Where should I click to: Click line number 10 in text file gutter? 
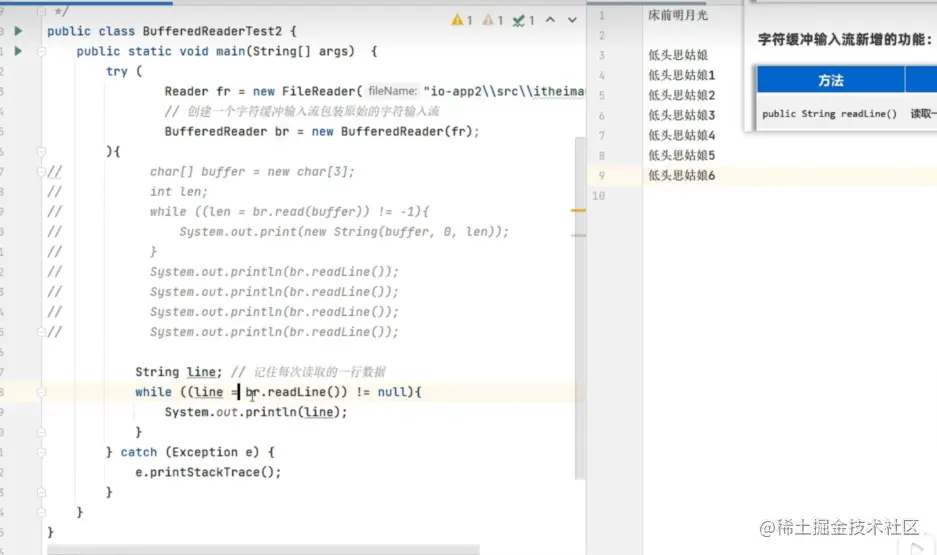[598, 195]
